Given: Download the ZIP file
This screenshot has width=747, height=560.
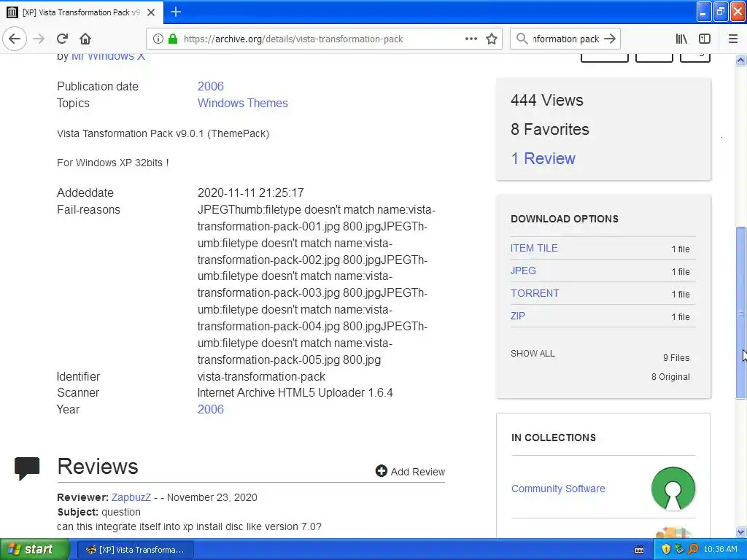Looking at the screenshot, I should [x=518, y=316].
